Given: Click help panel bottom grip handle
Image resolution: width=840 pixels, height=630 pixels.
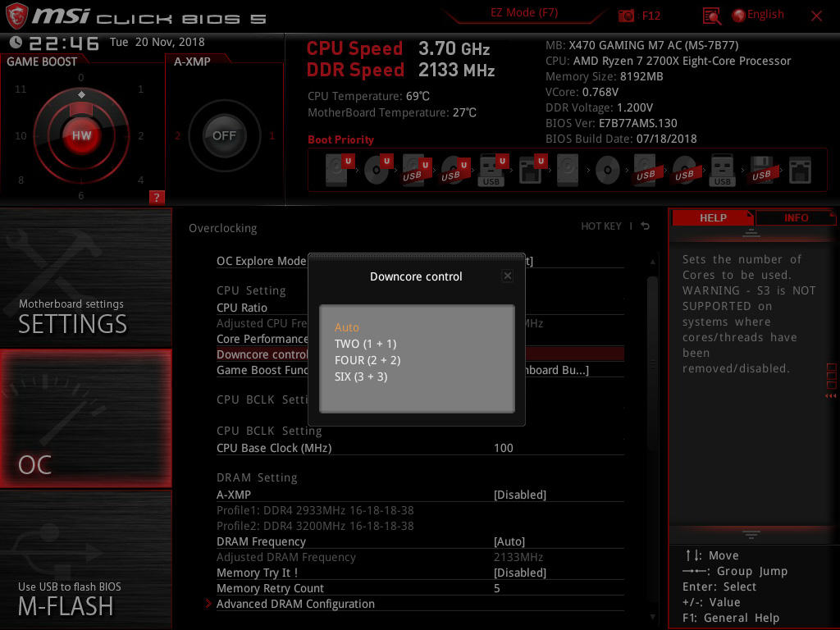Looking at the screenshot, I should point(751,534).
